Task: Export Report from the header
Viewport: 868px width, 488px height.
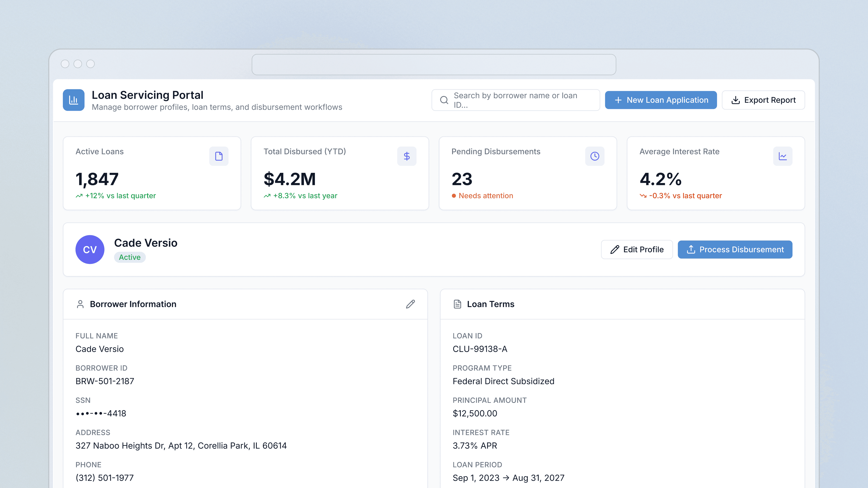Action: click(x=763, y=100)
